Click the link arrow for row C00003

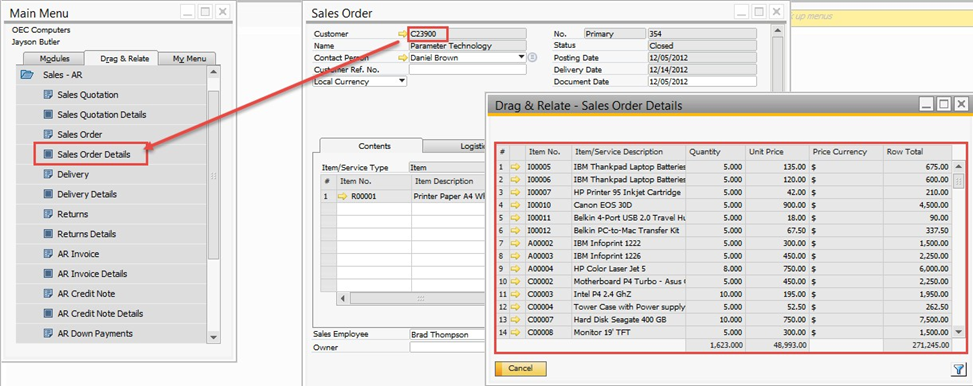pyautogui.click(x=516, y=294)
